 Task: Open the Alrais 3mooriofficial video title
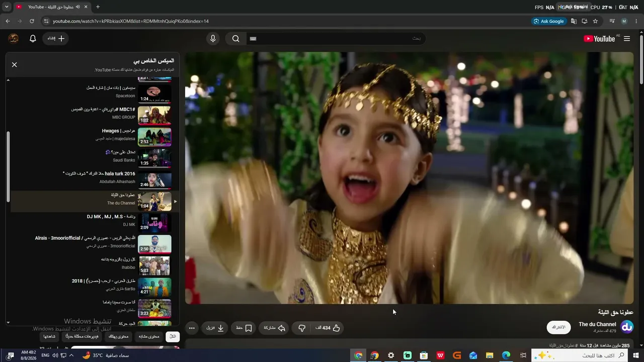(x=85, y=238)
